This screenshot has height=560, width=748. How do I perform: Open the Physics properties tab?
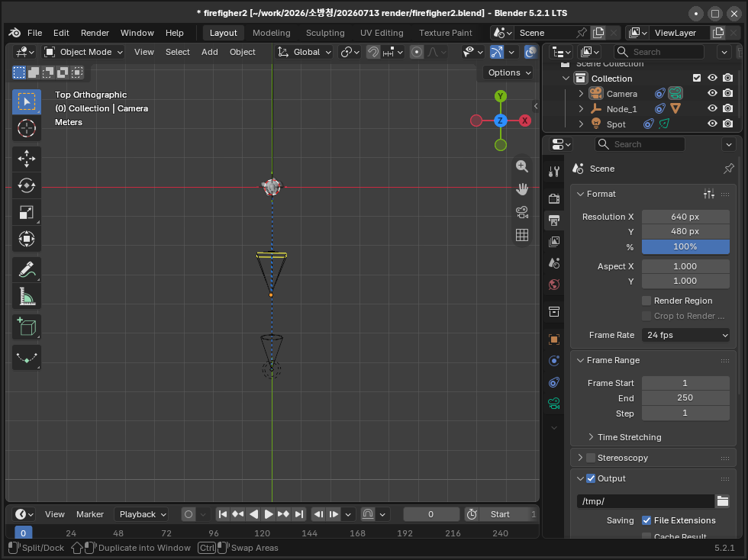pos(554,361)
